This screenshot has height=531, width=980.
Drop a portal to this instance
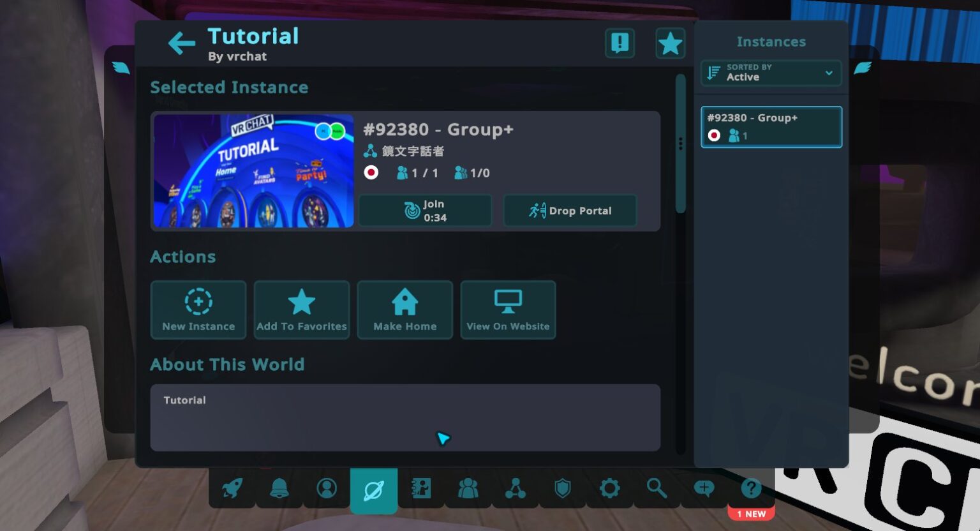coord(570,210)
